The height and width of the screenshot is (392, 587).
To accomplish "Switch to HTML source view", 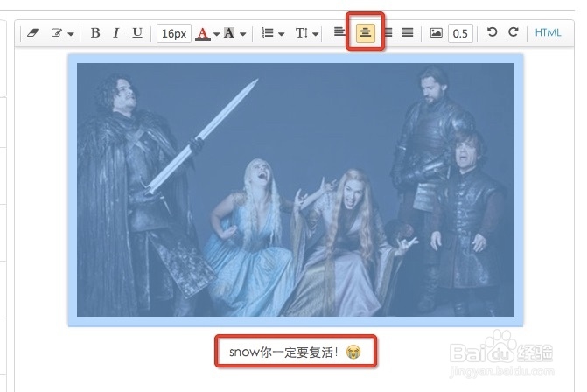I will [x=548, y=32].
